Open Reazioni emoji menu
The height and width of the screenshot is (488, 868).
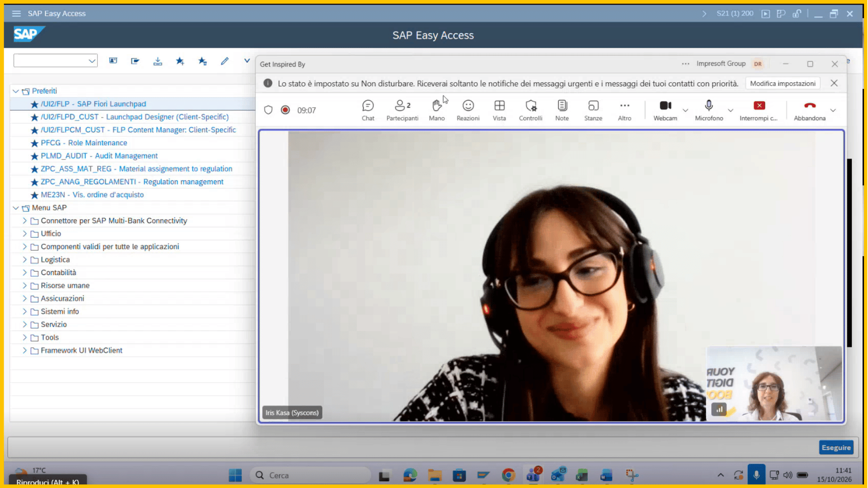point(468,110)
